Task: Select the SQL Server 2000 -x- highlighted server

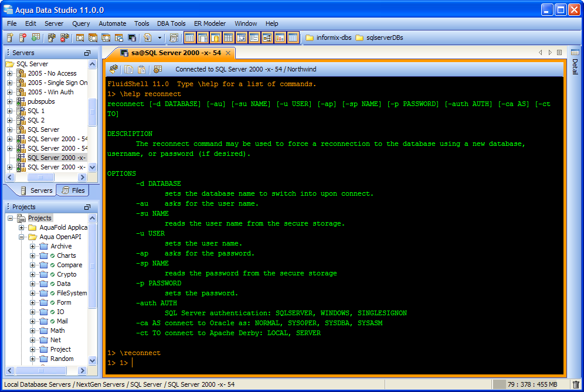Action: tap(57, 158)
